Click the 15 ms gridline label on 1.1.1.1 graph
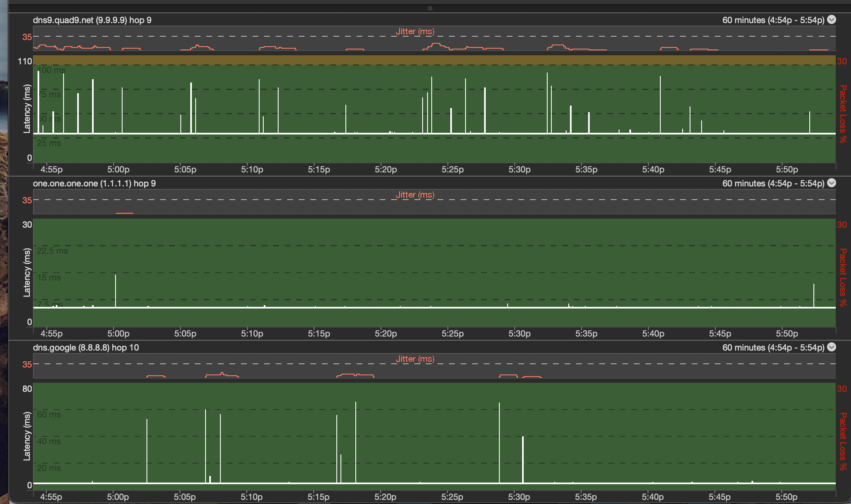Viewport: 851px width, 504px height. coord(49,278)
